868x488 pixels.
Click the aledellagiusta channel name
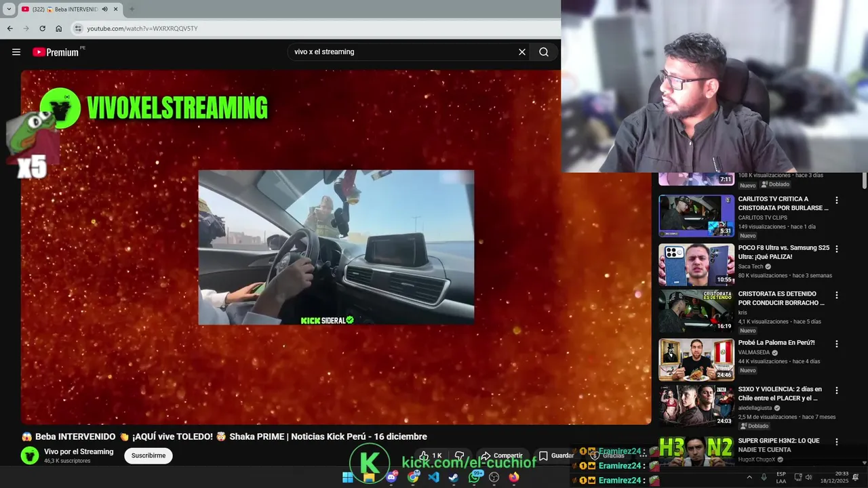tap(755, 408)
